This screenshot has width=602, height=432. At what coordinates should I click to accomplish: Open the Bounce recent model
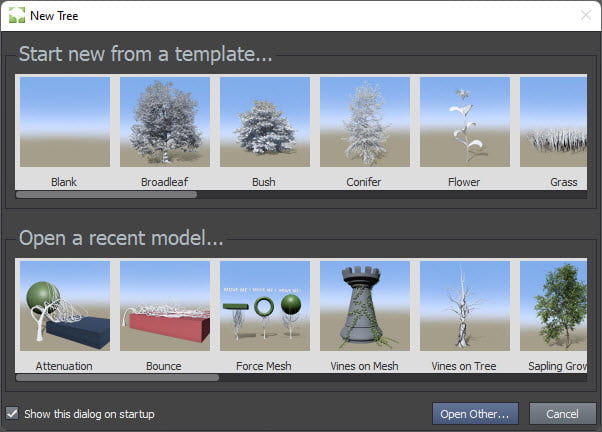pos(165,306)
